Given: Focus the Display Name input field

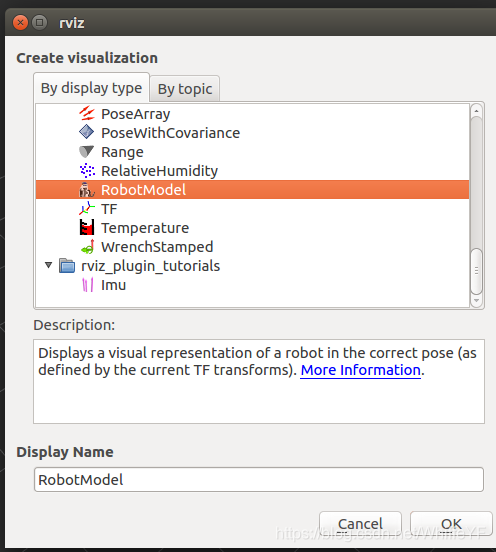Looking at the screenshot, I should [259, 479].
